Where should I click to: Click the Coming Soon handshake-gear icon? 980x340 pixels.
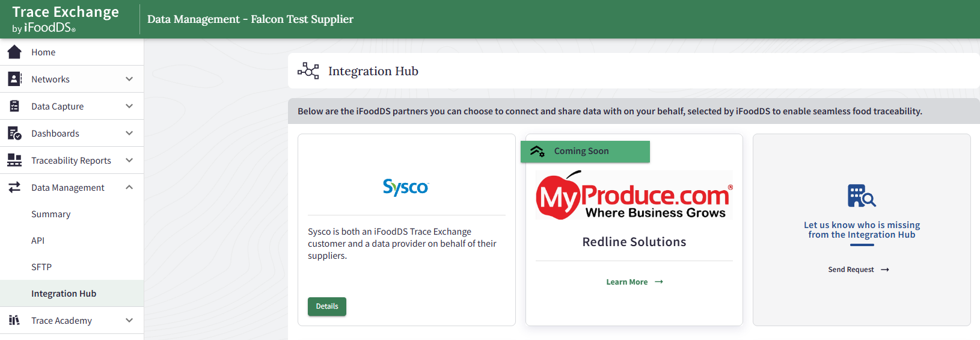pos(537,151)
